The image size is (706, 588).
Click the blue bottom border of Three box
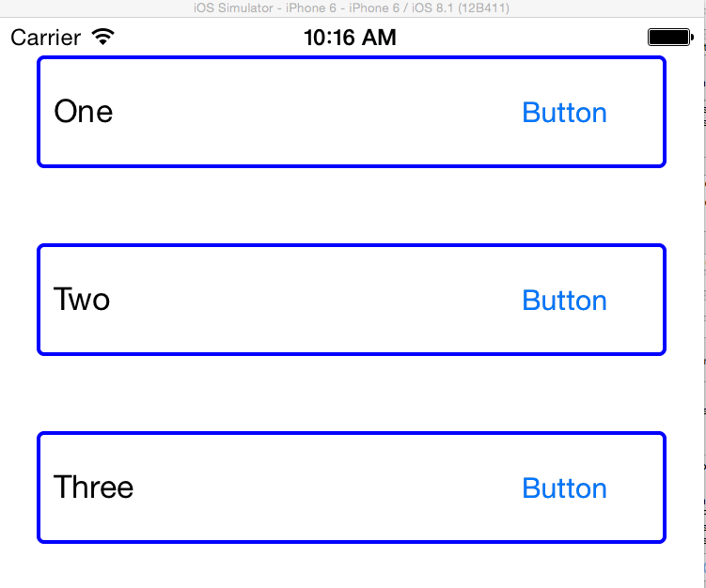pos(350,541)
